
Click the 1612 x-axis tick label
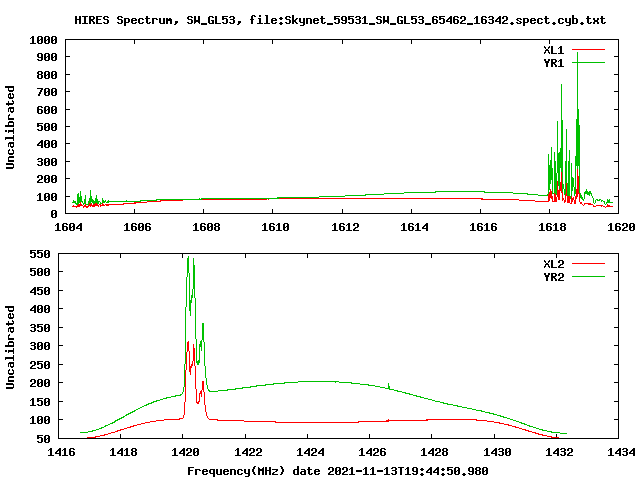[345, 227]
